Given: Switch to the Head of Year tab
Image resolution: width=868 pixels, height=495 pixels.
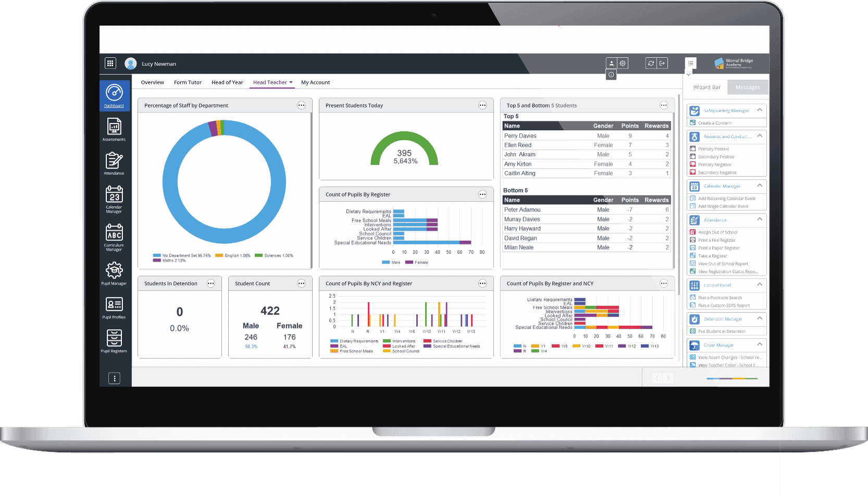Looking at the screenshot, I should (227, 82).
